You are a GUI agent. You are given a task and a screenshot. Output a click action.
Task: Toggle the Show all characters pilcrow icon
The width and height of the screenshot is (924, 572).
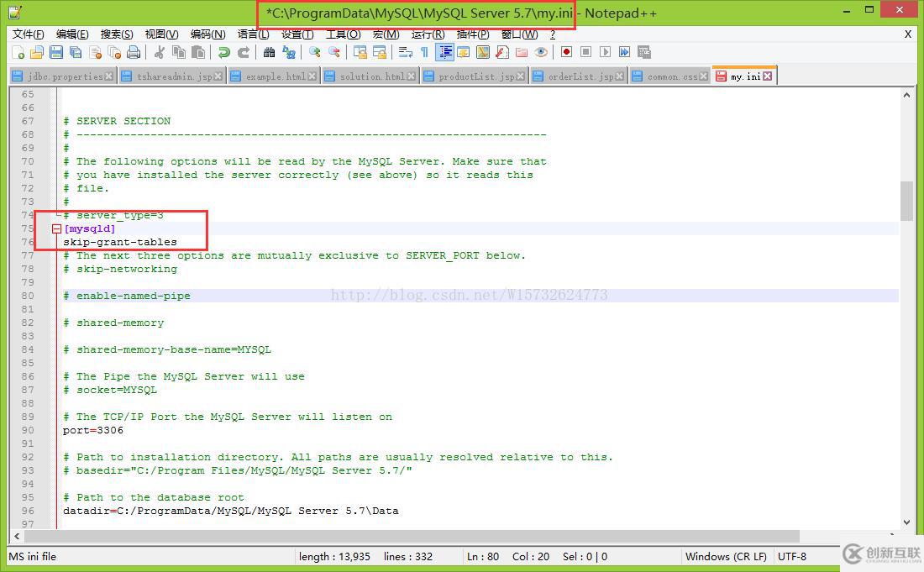[425, 52]
